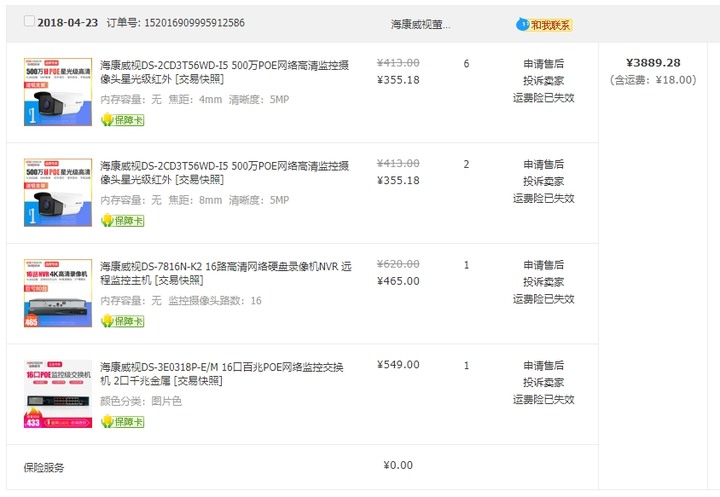Click 保险服务 label
The image size is (720, 497).
pyautogui.click(x=44, y=468)
